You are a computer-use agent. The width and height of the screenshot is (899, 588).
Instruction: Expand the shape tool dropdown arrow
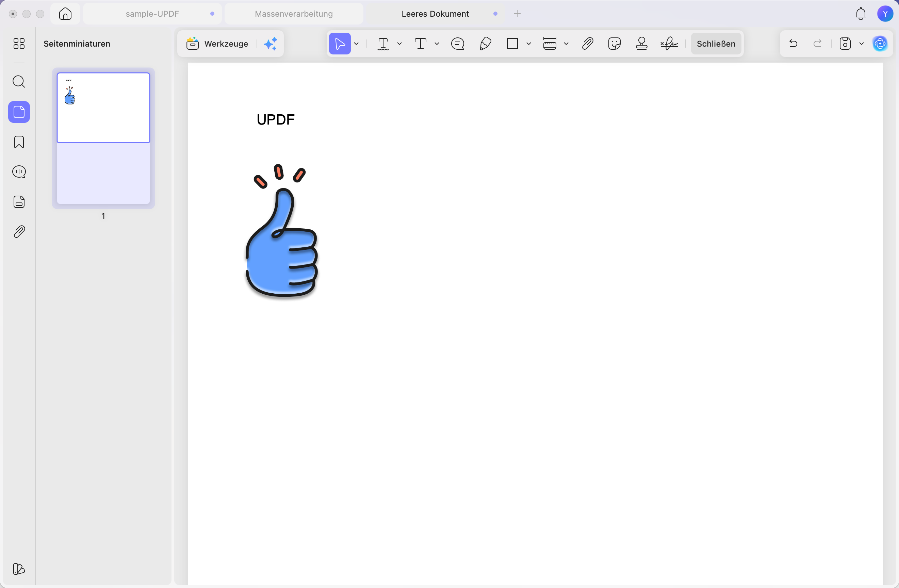528,44
